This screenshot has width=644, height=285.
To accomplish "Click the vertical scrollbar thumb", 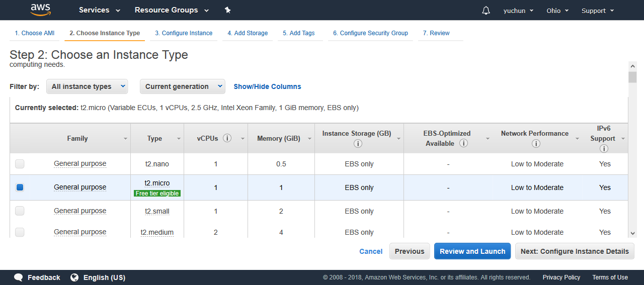I will click(x=633, y=77).
